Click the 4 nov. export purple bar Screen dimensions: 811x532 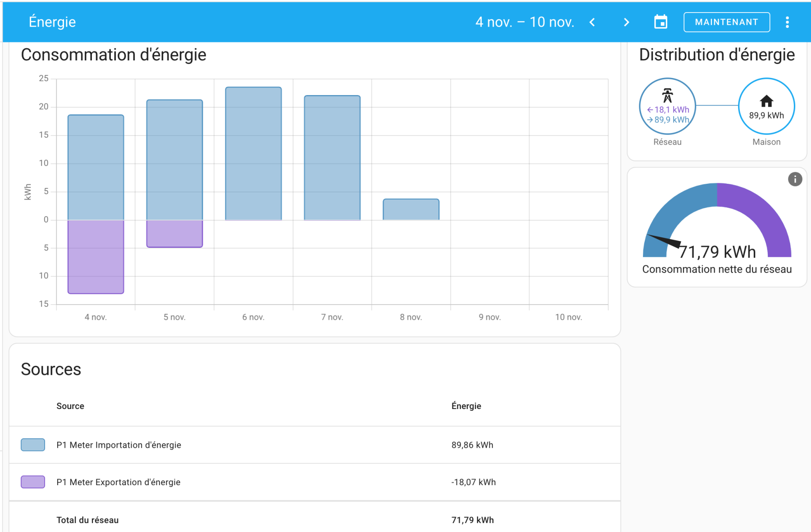click(96, 257)
